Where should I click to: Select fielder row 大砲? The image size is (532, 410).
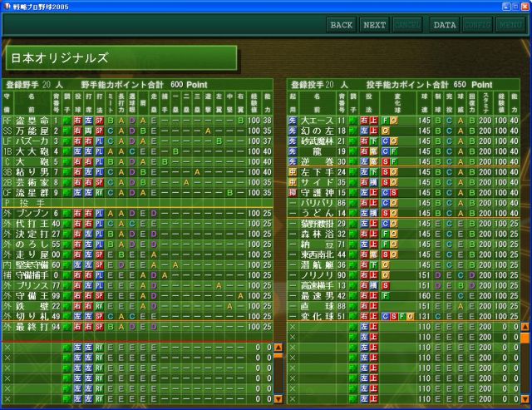pyautogui.click(x=137, y=162)
